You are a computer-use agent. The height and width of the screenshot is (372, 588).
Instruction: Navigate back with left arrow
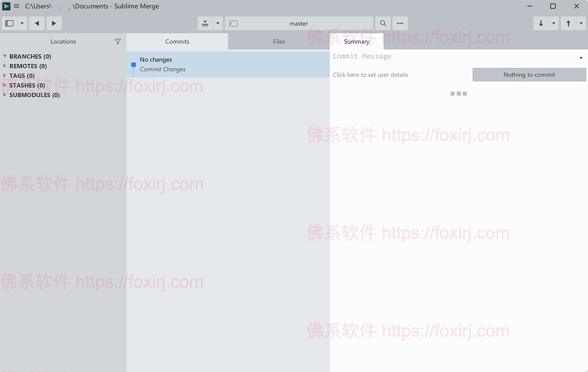[x=37, y=23]
